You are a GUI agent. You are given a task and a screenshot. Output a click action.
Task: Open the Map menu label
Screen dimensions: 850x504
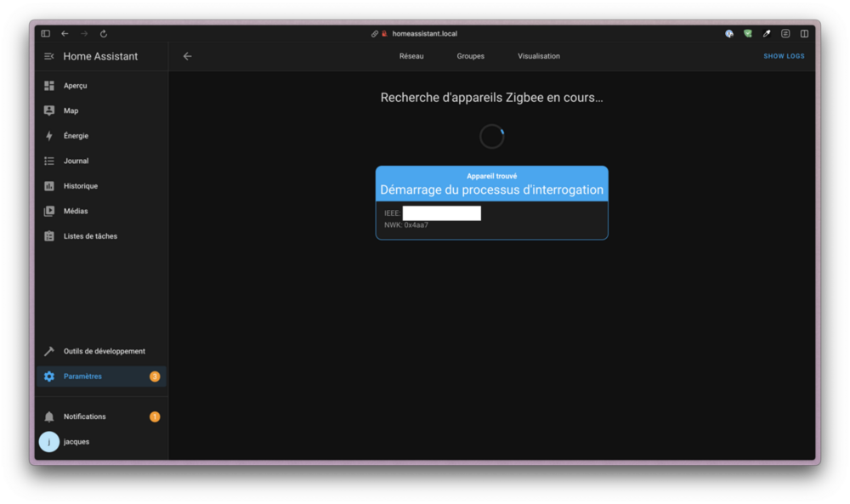[71, 110]
